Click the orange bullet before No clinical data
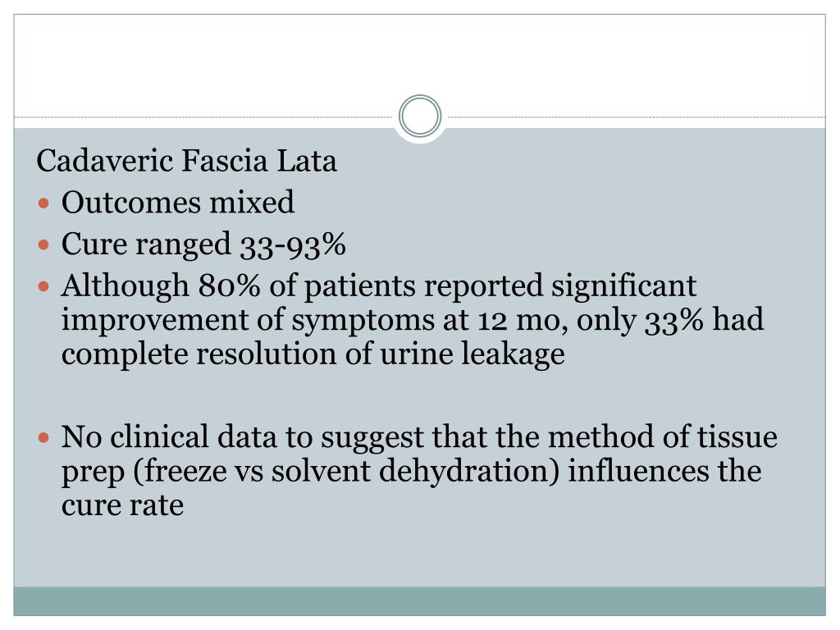This screenshot has height=630, width=840. coord(44,438)
